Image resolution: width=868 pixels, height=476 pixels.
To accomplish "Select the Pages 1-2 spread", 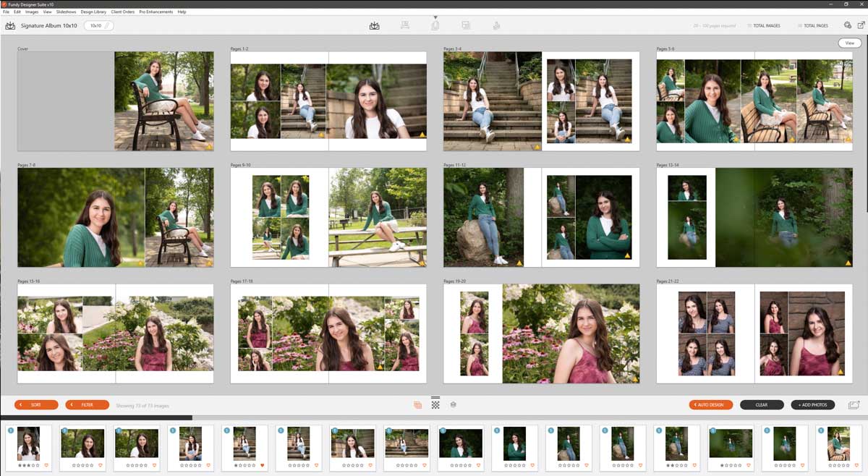I will click(328, 101).
